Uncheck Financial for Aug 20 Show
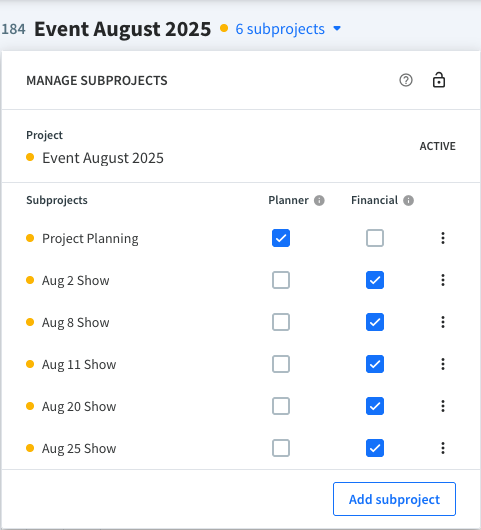481x530 pixels. coord(375,406)
